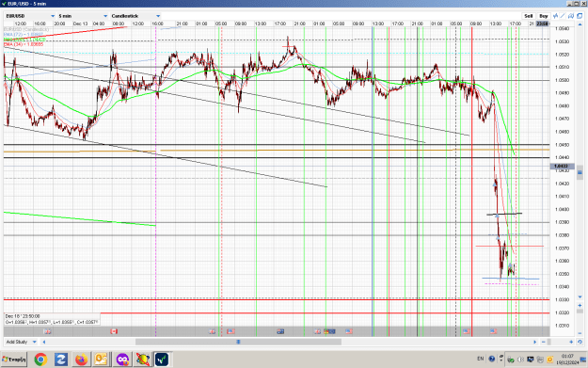Zoom in with the bottom plus button

pyautogui.click(x=571, y=342)
